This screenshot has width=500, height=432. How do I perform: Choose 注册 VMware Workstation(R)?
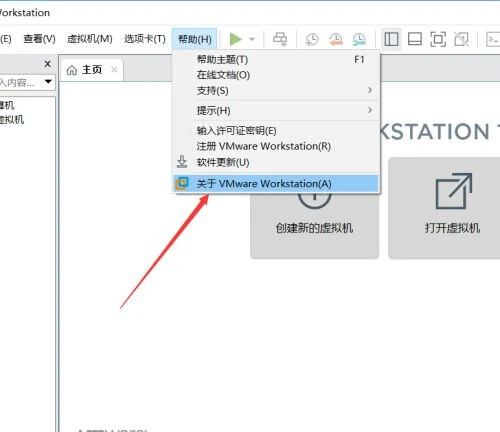[276, 146]
